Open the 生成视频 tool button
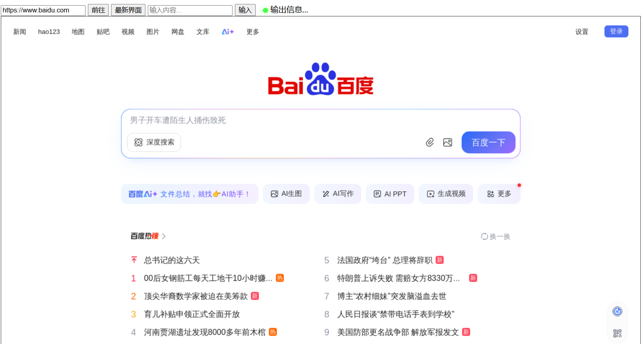The width and height of the screenshot is (644, 344). pos(446,194)
